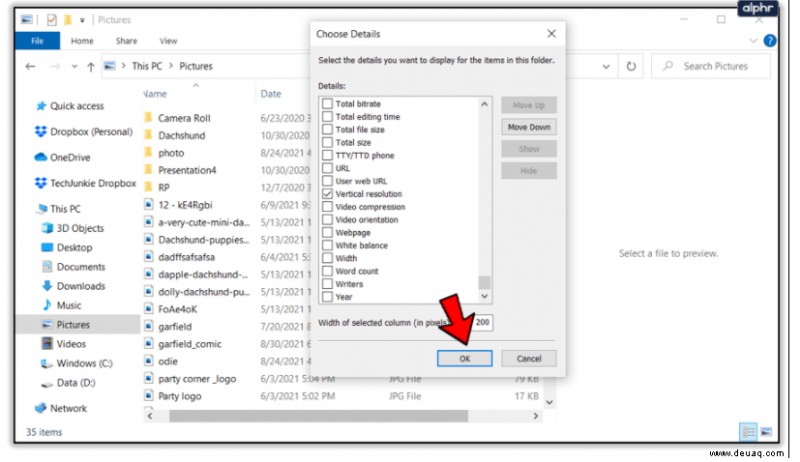
Task: Open the address bar history dropdown
Action: point(606,66)
